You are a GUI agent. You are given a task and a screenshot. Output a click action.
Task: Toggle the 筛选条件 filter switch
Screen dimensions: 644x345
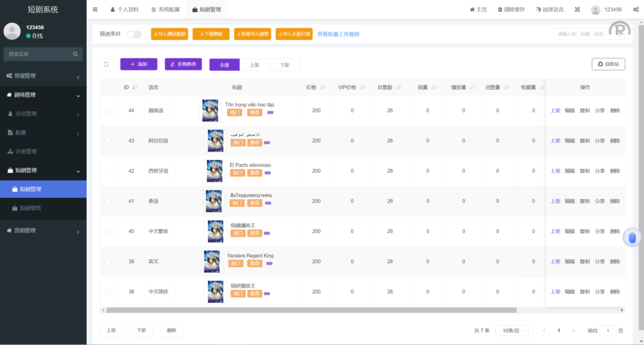pos(134,34)
